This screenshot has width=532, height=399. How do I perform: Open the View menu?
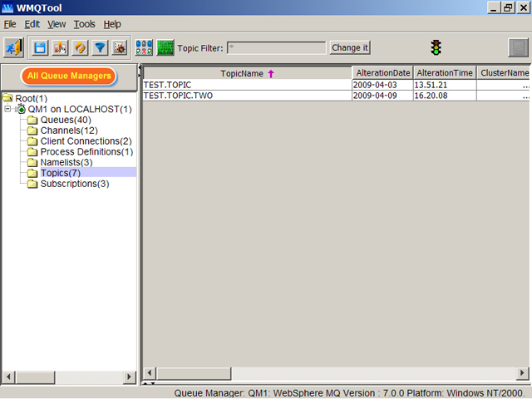pyautogui.click(x=57, y=24)
